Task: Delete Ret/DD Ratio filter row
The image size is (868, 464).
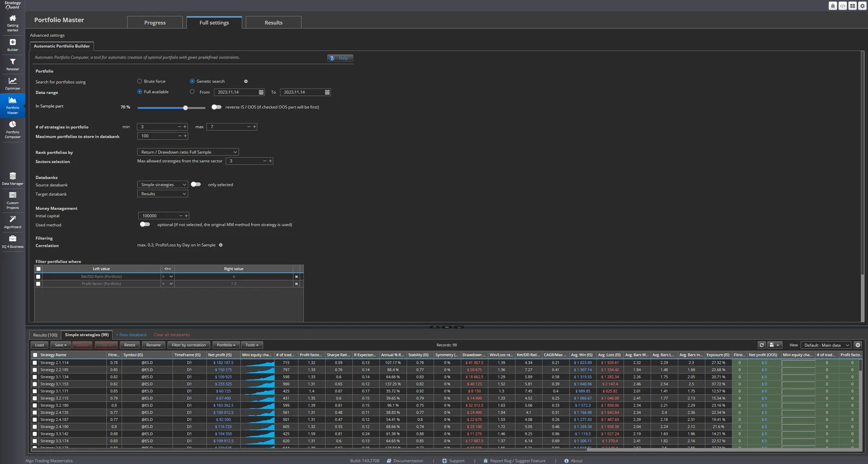Action: coord(296,276)
